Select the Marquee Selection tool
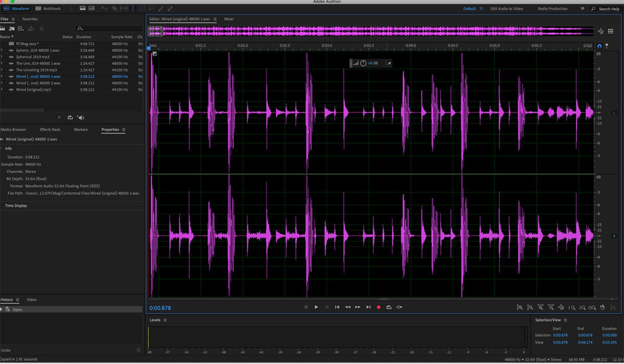 [x=142, y=8]
